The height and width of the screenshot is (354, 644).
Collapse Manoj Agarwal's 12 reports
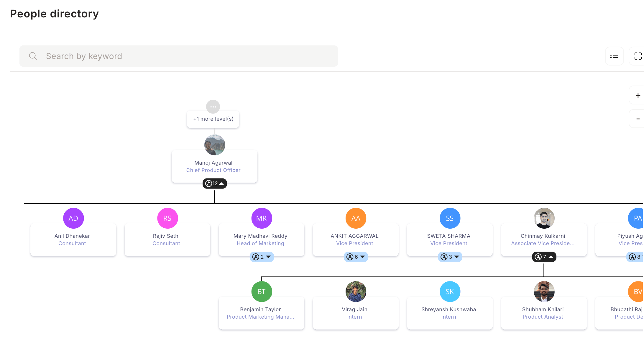(x=215, y=183)
